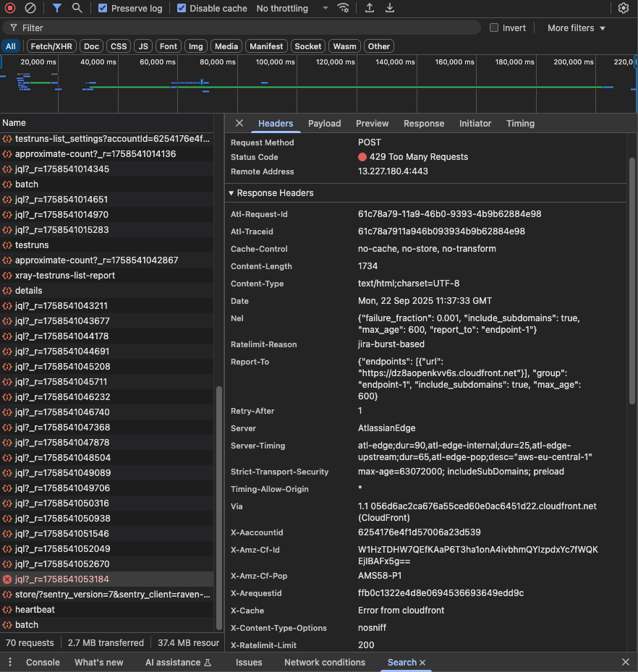Filter requests by Fetch/XHR
638x672 pixels.
[51, 46]
